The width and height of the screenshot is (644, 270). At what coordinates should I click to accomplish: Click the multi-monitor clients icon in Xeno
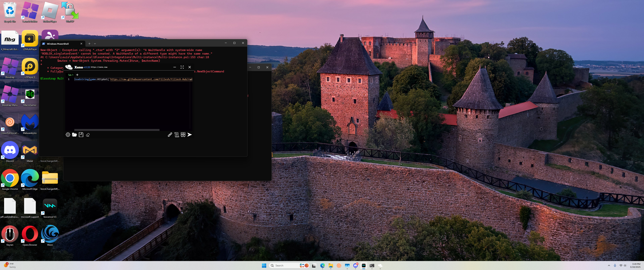coord(183,135)
